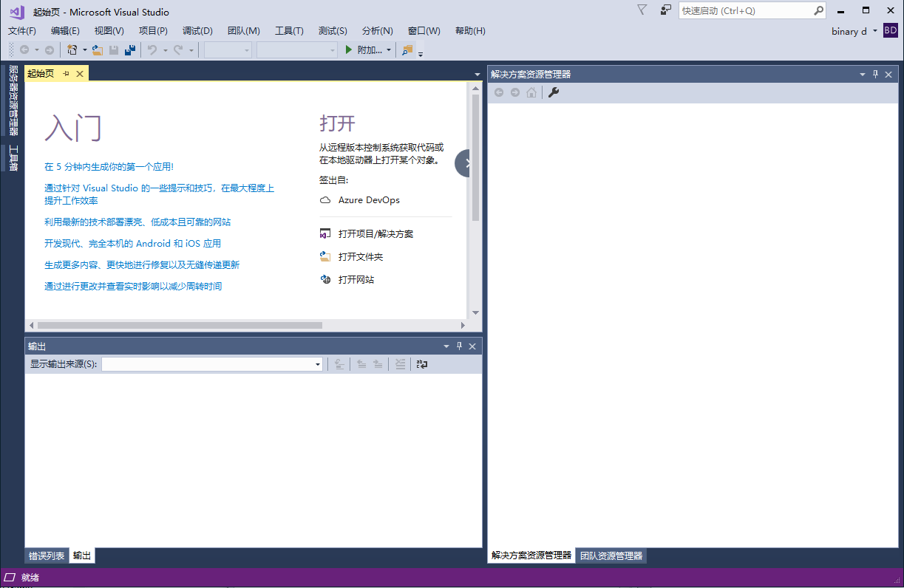The height and width of the screenshot is (588, 904).
Task: Click 打开网站 link
Action: pyautogui.click(x=356, y=279)
